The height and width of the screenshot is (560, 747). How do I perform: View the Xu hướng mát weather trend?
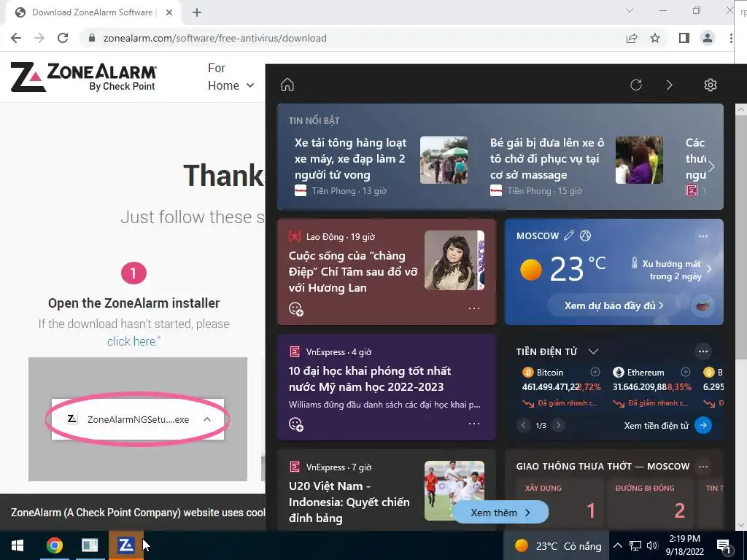[672, 270]
